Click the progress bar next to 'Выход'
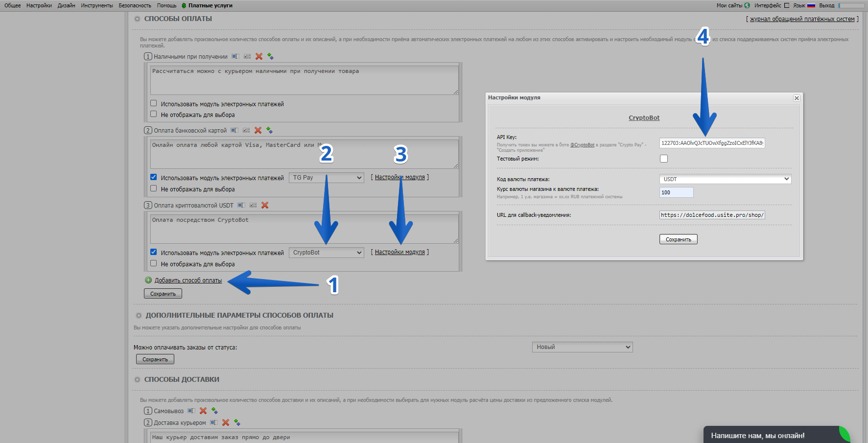 (851, 5)
